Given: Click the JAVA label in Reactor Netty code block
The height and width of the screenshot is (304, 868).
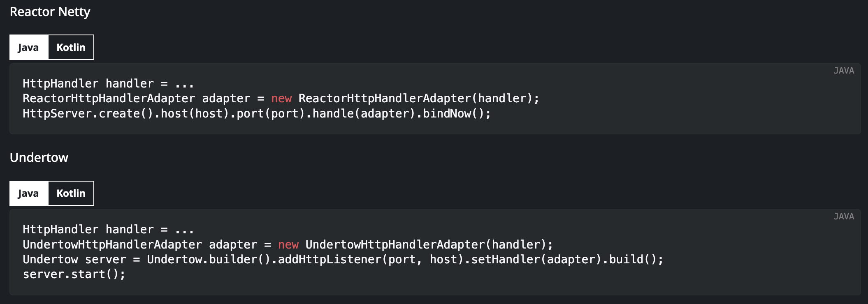Looking at the screenshot, I should point(844,71).
